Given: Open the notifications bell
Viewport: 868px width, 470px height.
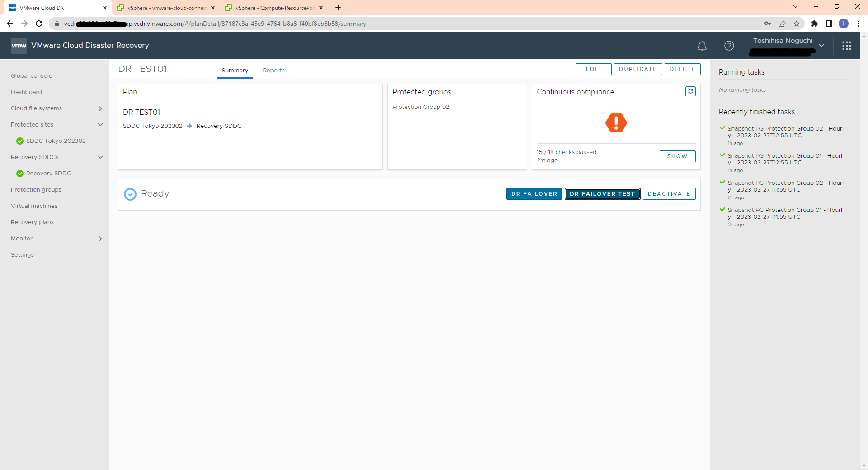Looking at the screenshot, I should coord(702,46).
